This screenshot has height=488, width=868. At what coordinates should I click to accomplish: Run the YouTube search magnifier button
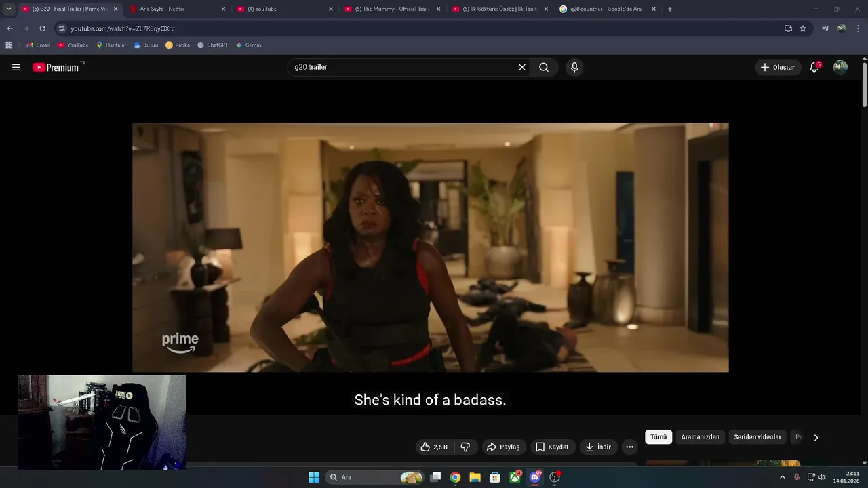pos(544,67)
